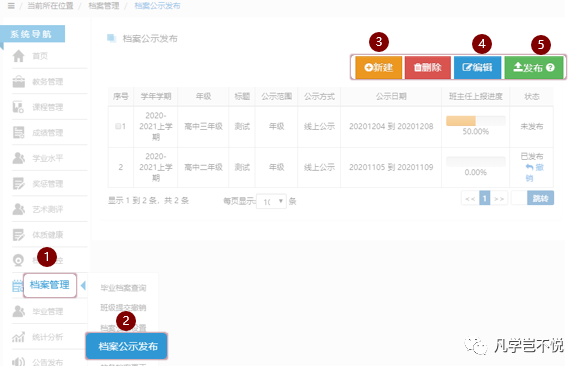582x371 pixels.
Task: Click the 档案公示发布 page title icon
Action: pyautogui.click(x=111, y=38)
